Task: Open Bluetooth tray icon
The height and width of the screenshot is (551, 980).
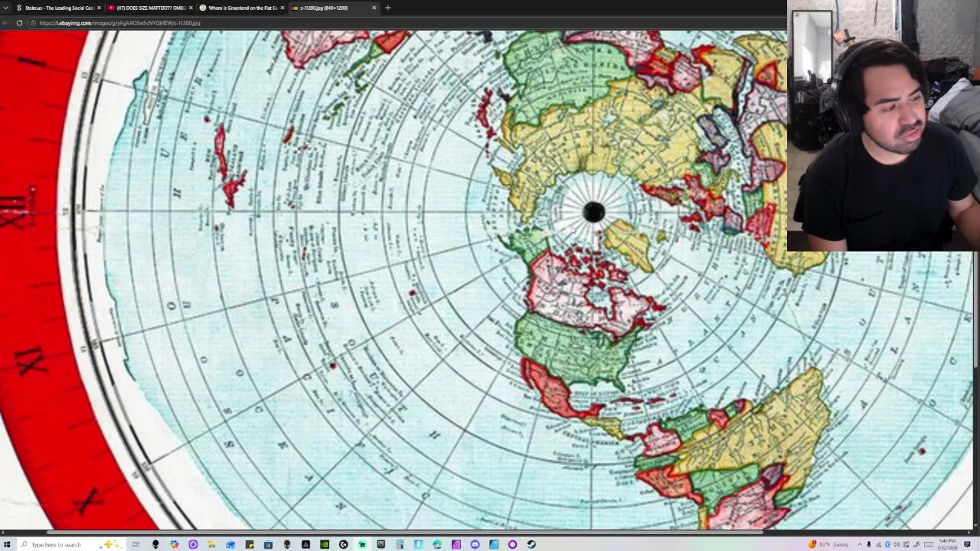Action: pyautogui.click(x=887, y=544)
